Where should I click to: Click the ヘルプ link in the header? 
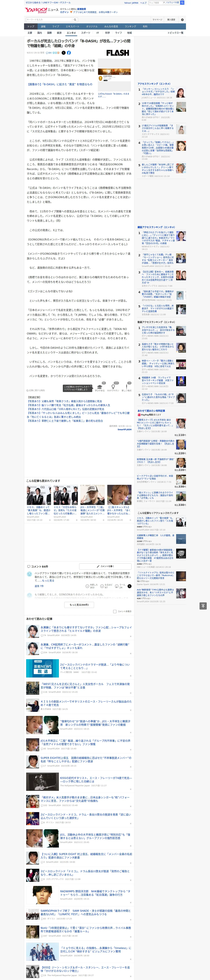pyautogui.click(x=143, y=3)
